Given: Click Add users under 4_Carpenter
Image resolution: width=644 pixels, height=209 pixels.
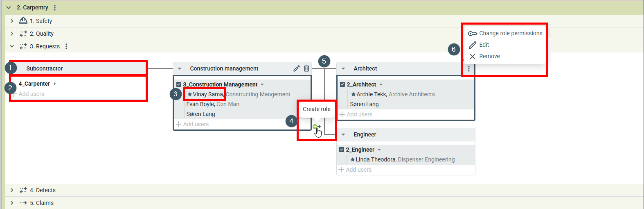Looking at the screenshot, I should point(31,94).
